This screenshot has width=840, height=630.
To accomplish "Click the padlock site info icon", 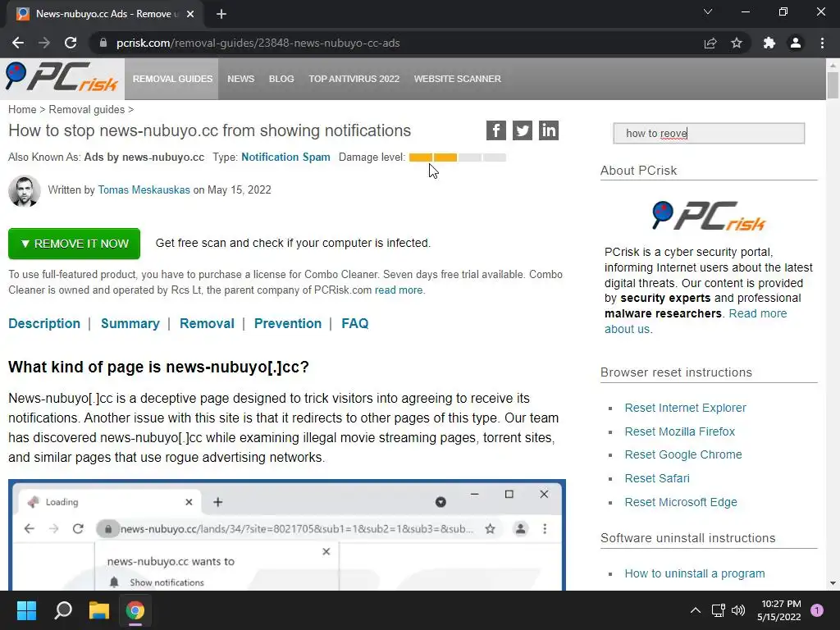I will tap(103, 43).
